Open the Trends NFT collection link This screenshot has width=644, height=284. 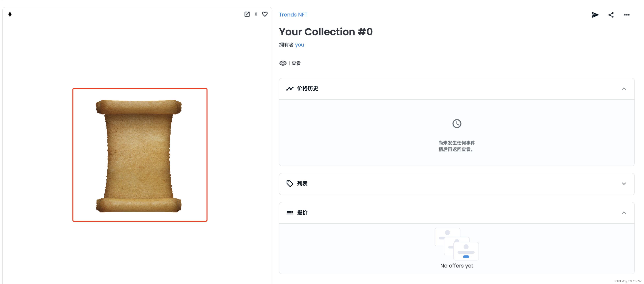click(293, 15)
